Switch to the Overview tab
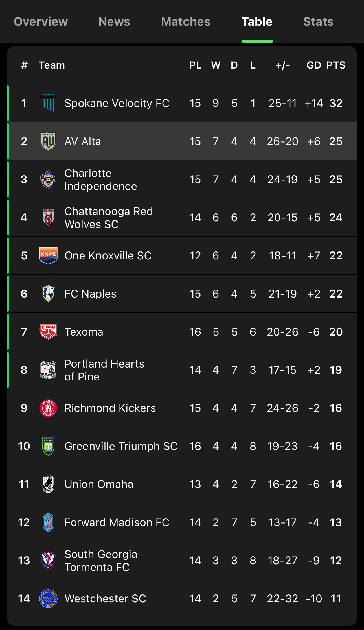 click(x=41, y=22)
